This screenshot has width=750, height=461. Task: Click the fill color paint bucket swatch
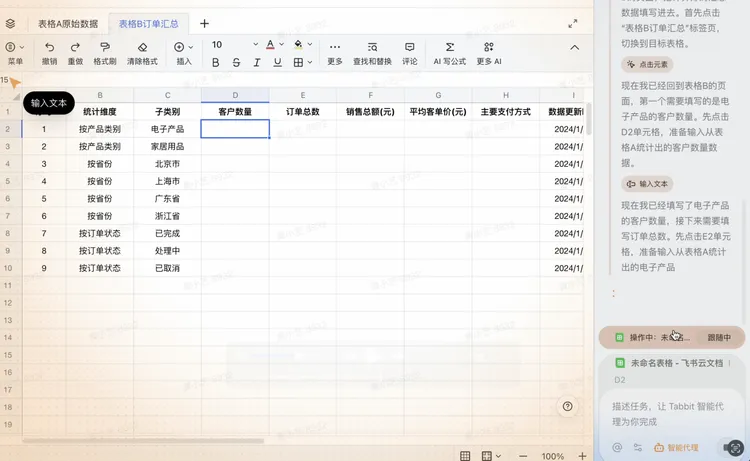(x=299, y=45)
